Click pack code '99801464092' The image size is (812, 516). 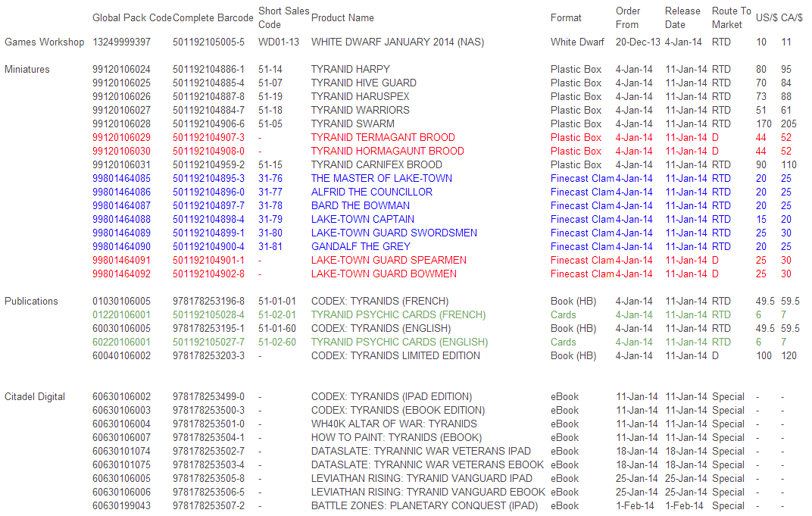coord(122,274)
